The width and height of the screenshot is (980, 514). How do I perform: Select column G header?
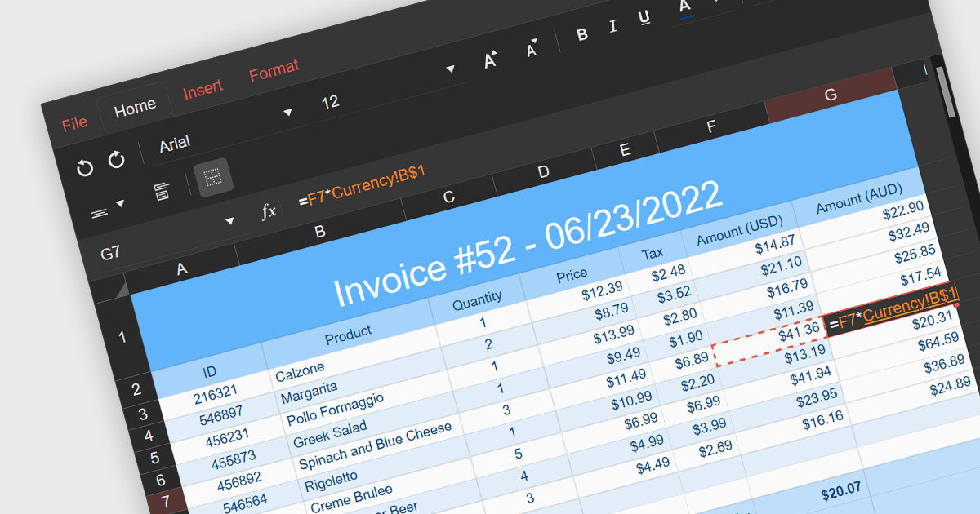(831, 95)
